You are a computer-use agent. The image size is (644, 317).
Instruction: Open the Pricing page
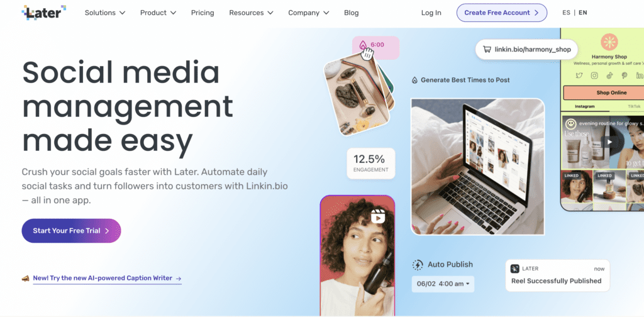203,13
